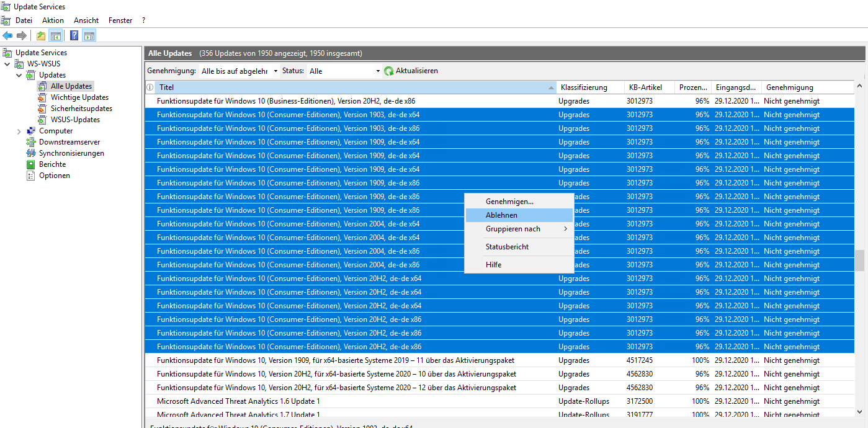Image resolution: width=868 pixels, height=428 pixels.
Task: Select WSUS-Updates in the tree
Action: pyautogui.click(x=75, y=120)
